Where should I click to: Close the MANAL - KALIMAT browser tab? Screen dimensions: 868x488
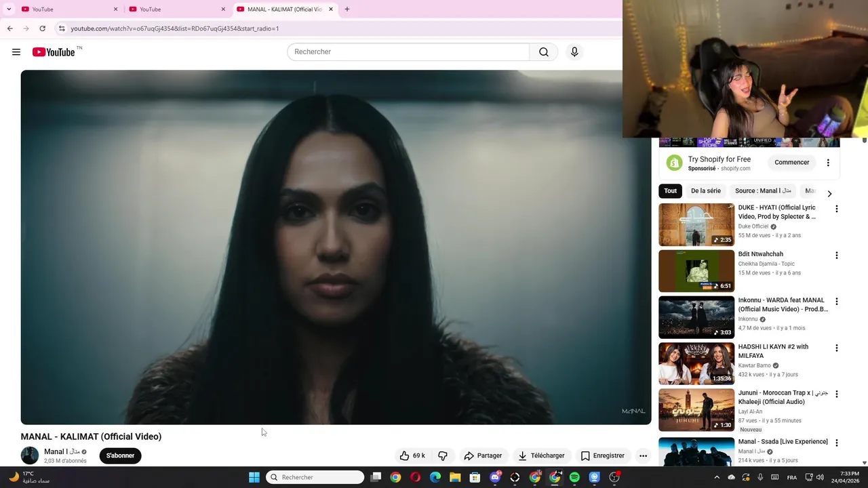pos(331,9)
